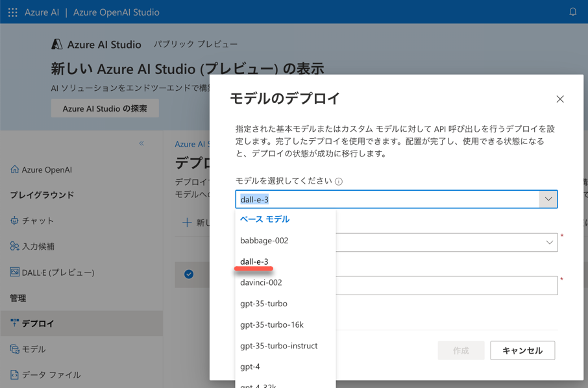Screen dimensions: 588x388
Task: Click the Azure AI Studio の探索 button
Action: click(105, 109)
